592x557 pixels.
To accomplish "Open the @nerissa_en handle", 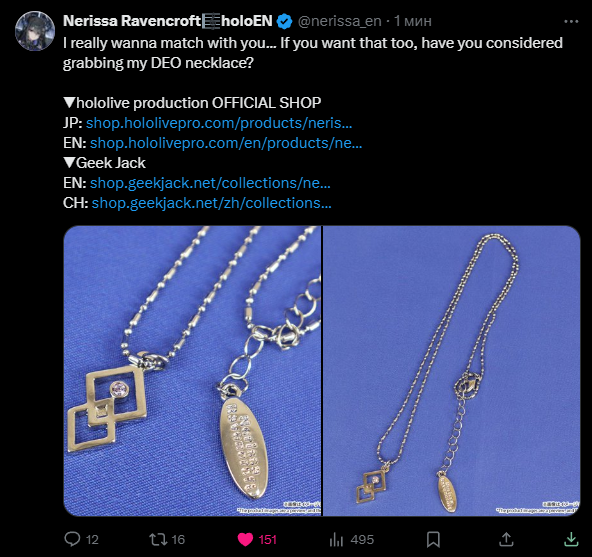I will tap(339, 21).
